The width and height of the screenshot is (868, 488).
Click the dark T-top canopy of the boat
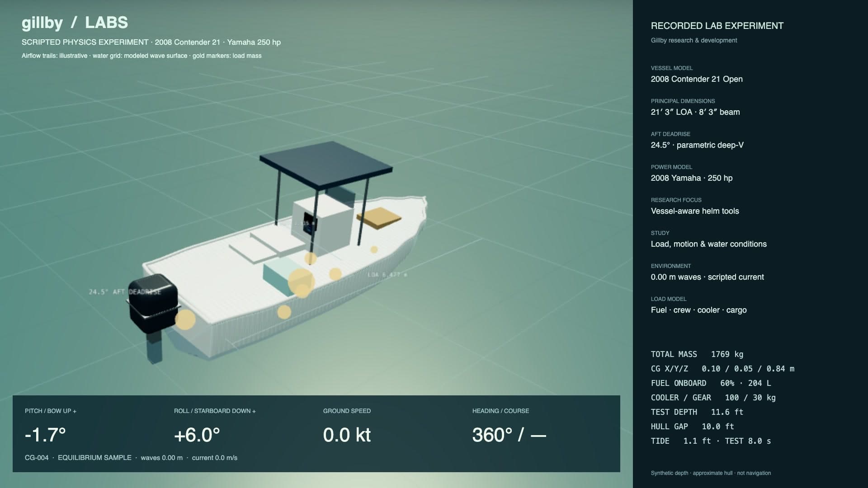point(326,165)
